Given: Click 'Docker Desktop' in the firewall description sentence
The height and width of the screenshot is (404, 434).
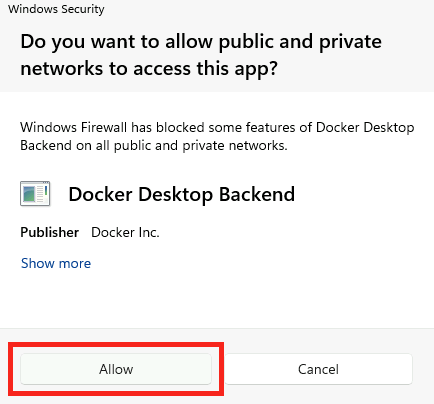Looking at the screenshot, I should click(365, 127).
